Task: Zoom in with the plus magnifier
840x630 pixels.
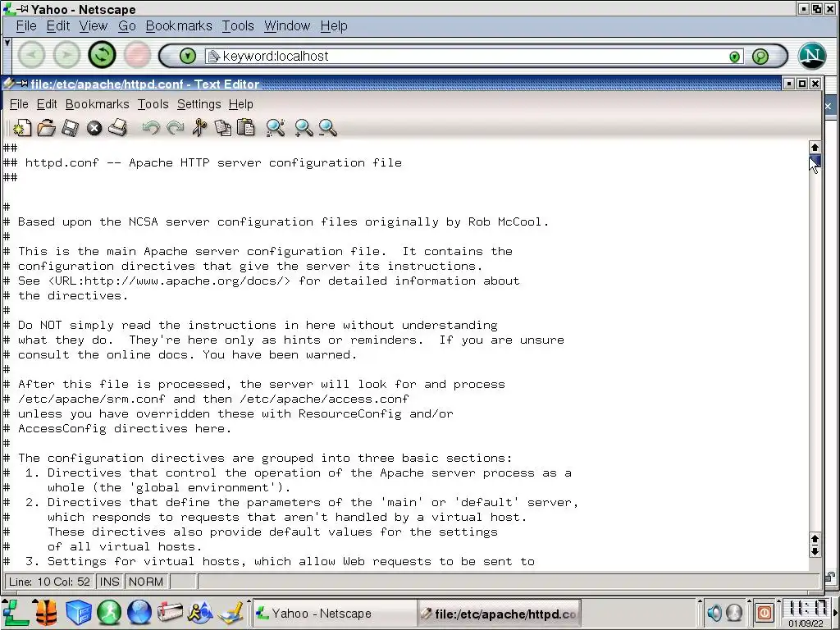Action: coord(304,128)
